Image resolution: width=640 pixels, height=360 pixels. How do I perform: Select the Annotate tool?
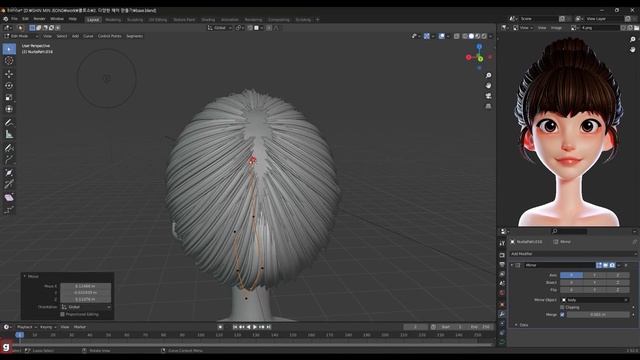click(9, 122)
